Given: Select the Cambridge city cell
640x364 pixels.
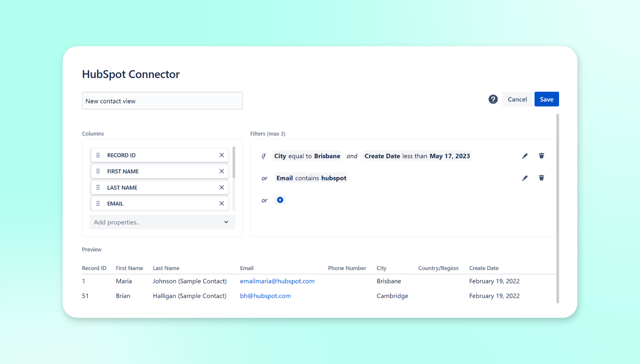Looking at the screenshot, I should (392, 296).
